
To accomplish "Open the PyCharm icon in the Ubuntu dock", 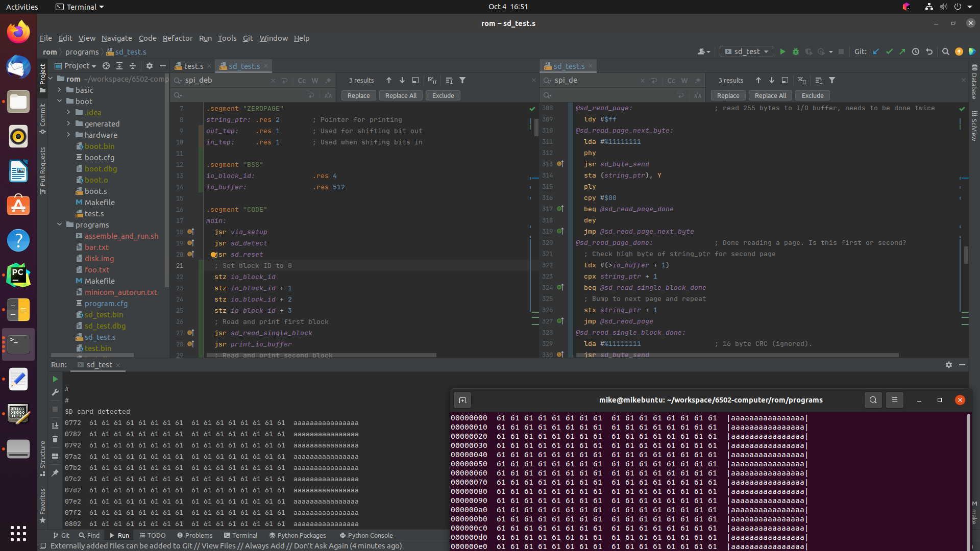I will tap(18, 275).
